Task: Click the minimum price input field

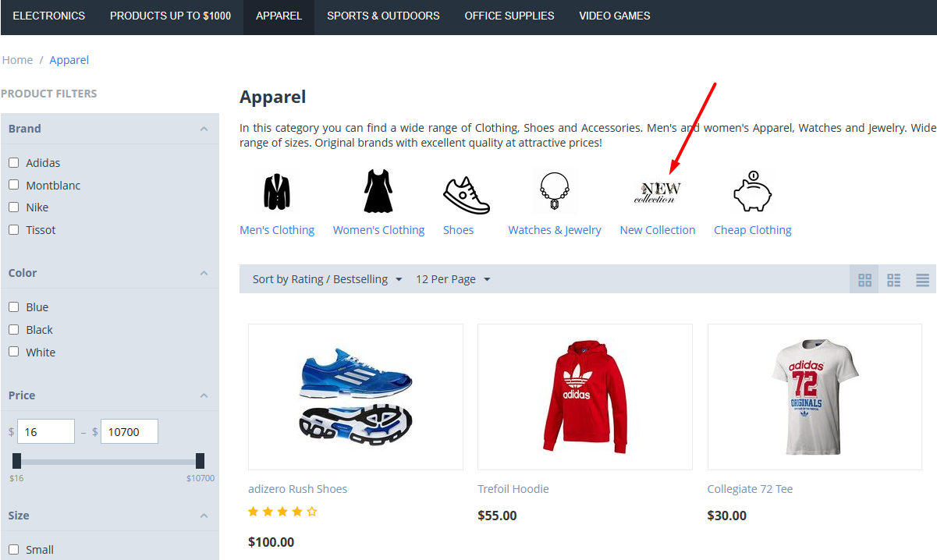Action: 45,431
